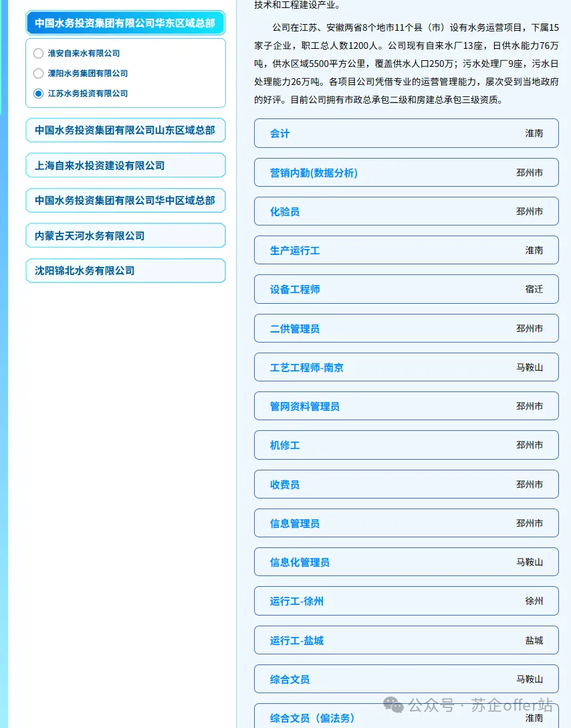The height and width of the screenshot is (728, 571).
Task: Open the 会计 job posting
Action: (407, 133)
